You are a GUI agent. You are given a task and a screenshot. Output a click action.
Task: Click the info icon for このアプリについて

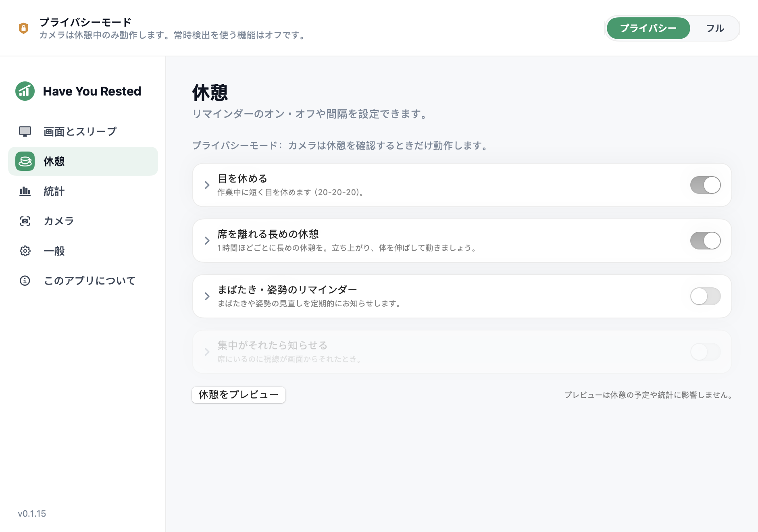coord(25,281)
